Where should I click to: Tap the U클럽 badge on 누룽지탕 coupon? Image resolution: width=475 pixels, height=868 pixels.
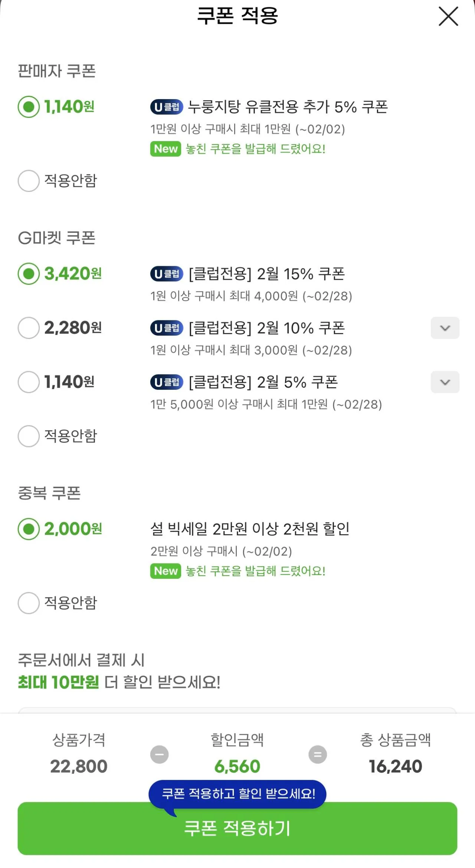pyautogui.click(x=167, y=107)
